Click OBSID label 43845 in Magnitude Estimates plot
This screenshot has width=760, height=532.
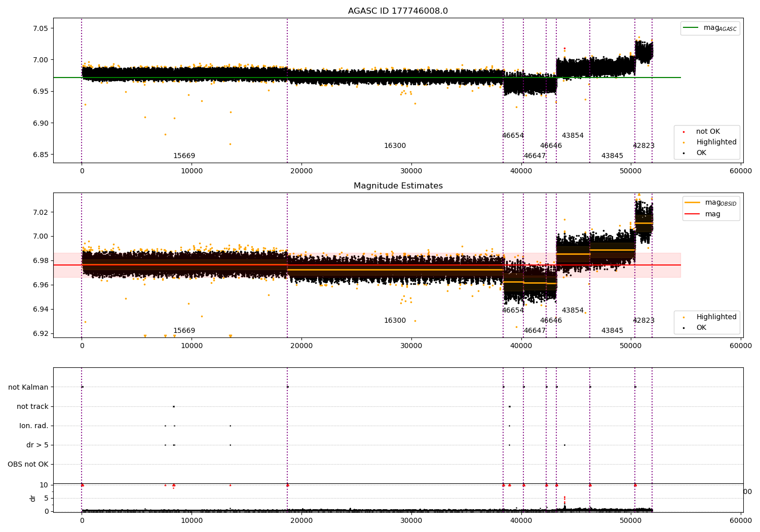(612, 331)
